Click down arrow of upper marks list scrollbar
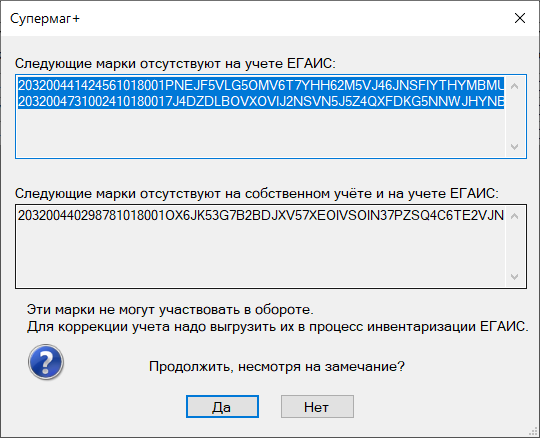The image size is (540, 438). 515,147
